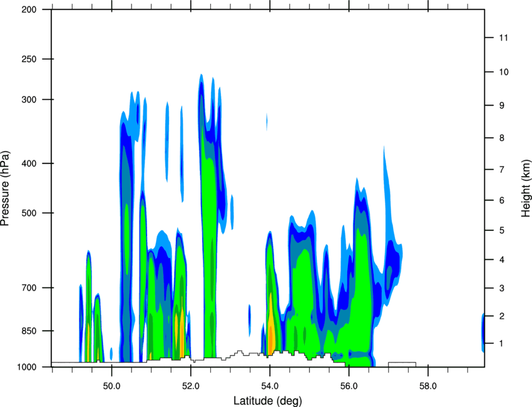The image size is (532, 407).
Task: Click height tick label '6'
Action: 502,200
